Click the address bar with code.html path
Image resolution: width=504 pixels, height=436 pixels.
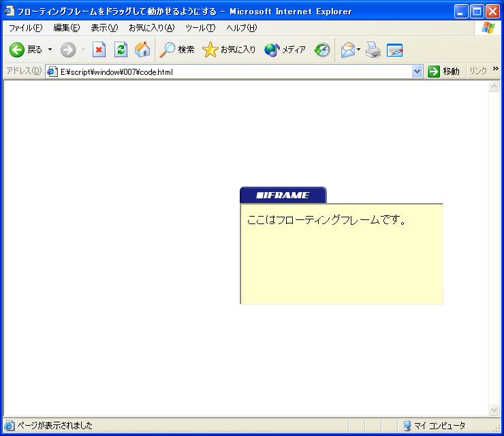234,72
